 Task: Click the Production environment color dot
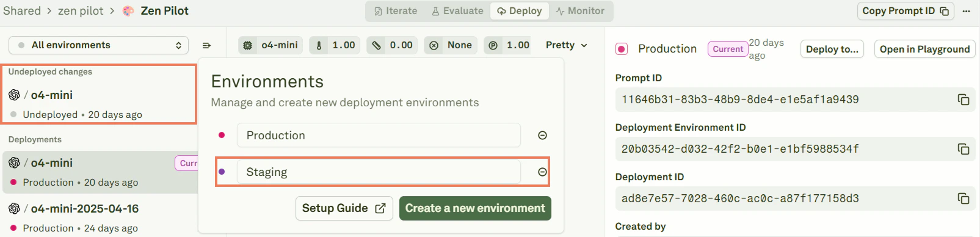[222, 136]
